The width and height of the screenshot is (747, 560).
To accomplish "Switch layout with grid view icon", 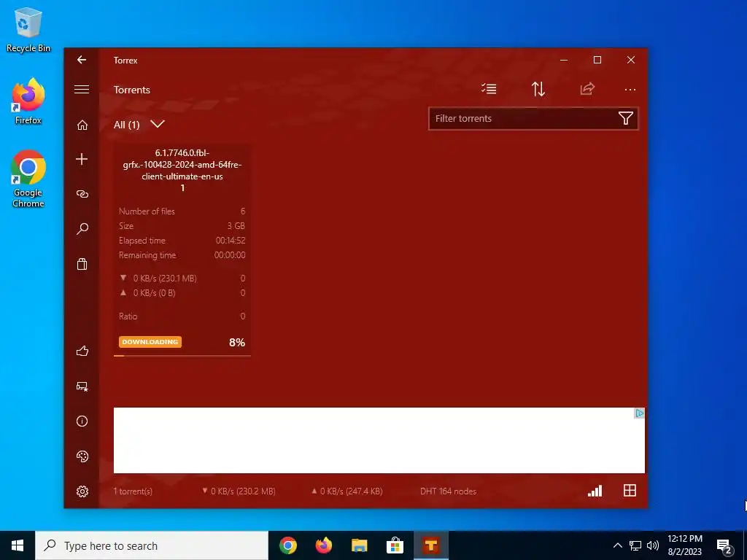I will pos(630,491).
